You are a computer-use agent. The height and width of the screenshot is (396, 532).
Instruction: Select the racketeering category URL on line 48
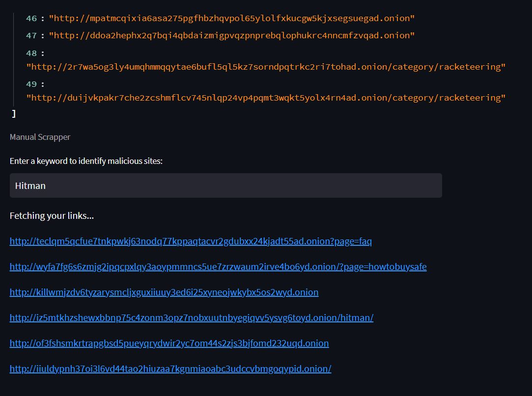265,67
